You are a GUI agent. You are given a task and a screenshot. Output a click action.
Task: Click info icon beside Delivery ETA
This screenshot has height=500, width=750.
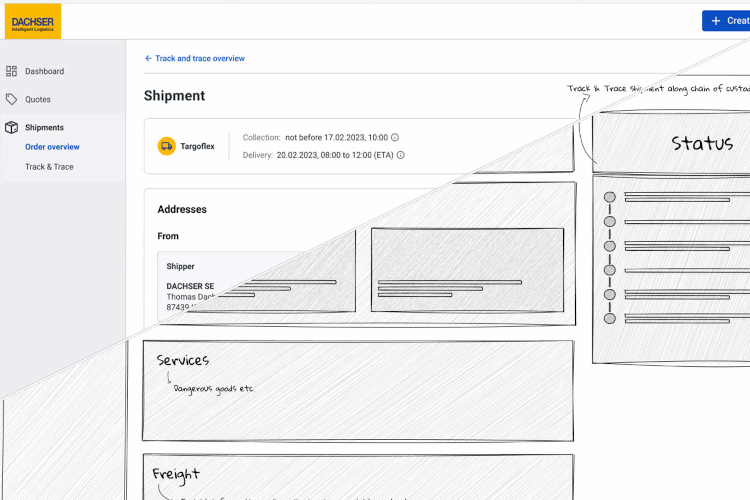pyautogui.click(x=401, y=155)
